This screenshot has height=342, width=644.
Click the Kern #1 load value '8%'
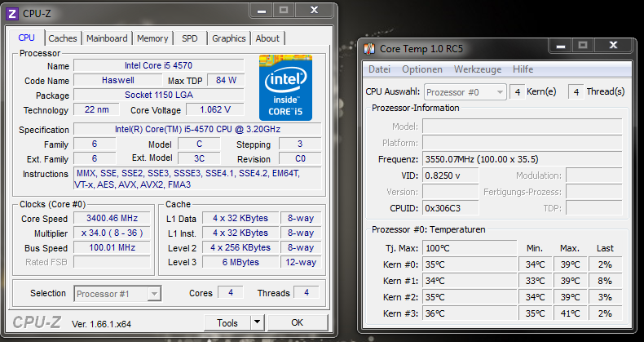[x=605, y=281]
